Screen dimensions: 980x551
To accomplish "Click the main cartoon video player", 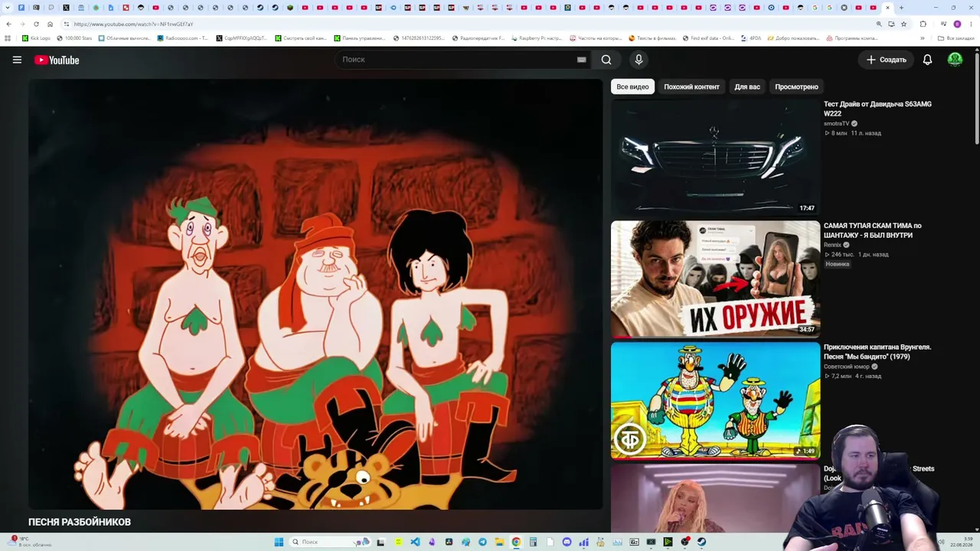I will [315, 294].
